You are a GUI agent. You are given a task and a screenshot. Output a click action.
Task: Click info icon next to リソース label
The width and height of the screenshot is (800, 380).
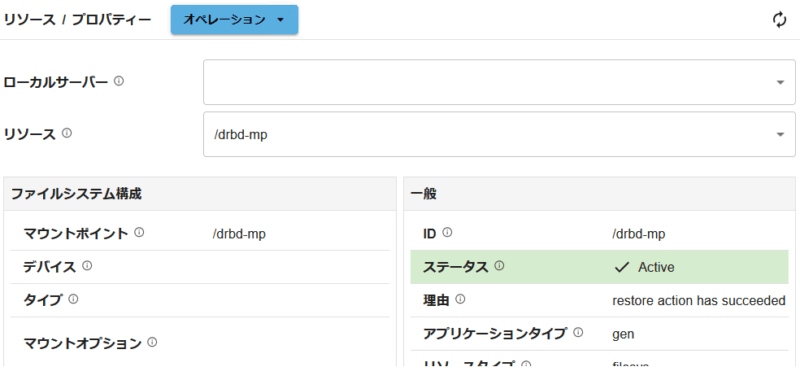pos(66,133)
